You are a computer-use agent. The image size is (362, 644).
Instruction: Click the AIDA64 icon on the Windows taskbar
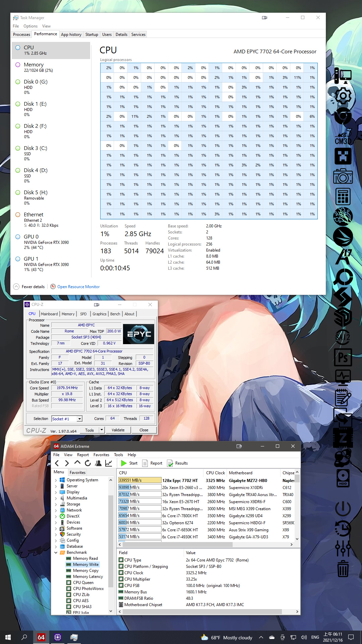(41, 637)
